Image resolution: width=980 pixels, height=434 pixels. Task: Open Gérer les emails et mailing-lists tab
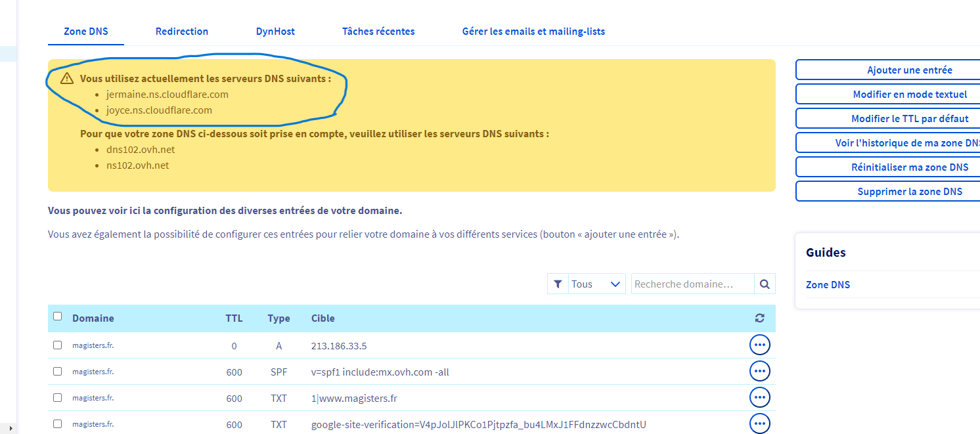point(533,32)
